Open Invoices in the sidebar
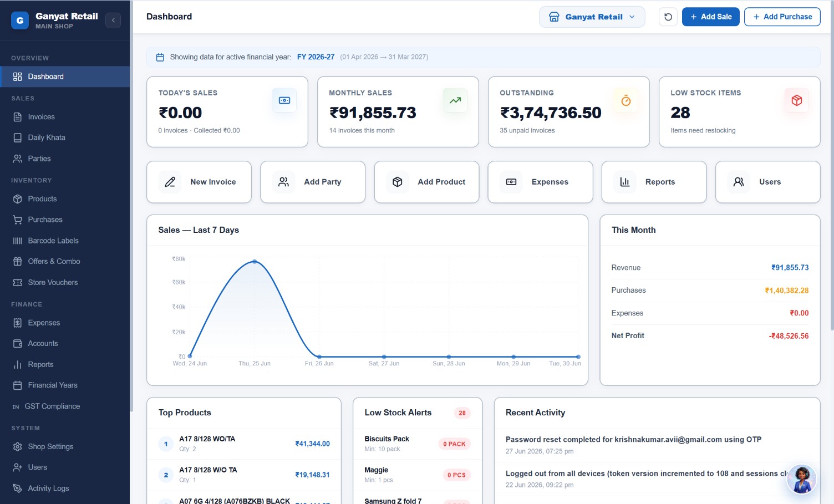This screenshot has height=504, width=834. tap(65, 117)
